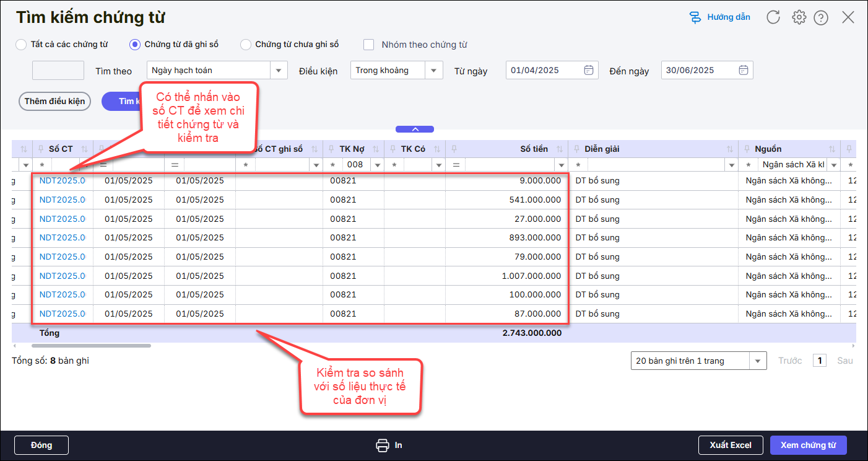The image size is (868, 461).
Task: Select Chứng từ chưa ghi sổ radio
Action: [x=246, y=45]
